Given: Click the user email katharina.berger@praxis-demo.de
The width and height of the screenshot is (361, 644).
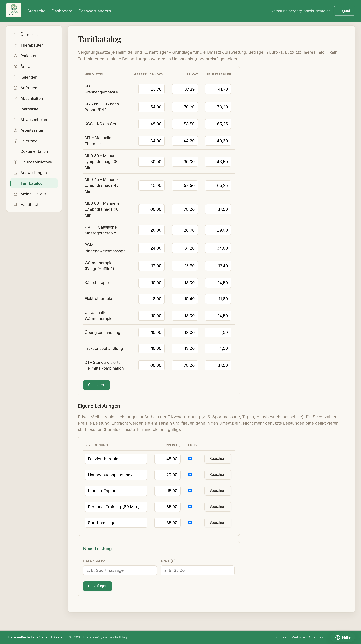Looking at the screenshot, I should click(301, 11).
